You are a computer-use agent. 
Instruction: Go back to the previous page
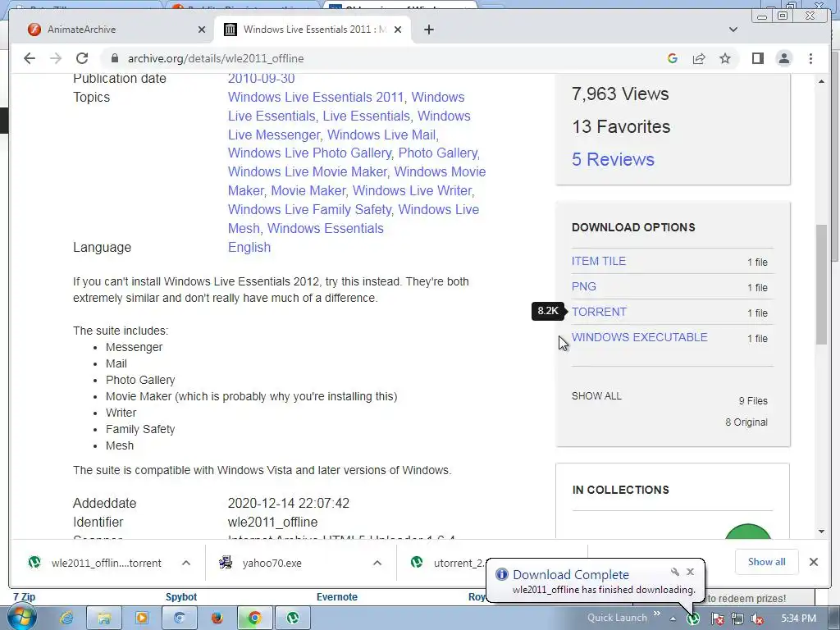click(x=30, y=58)
